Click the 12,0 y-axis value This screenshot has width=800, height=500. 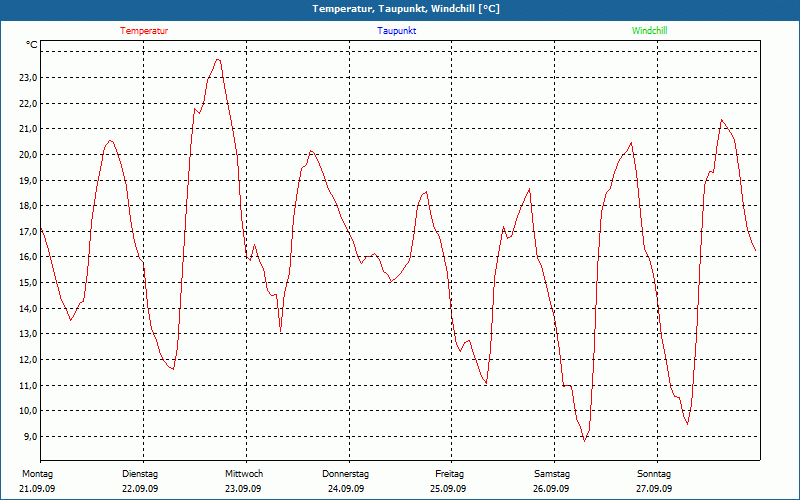(28, 359)
